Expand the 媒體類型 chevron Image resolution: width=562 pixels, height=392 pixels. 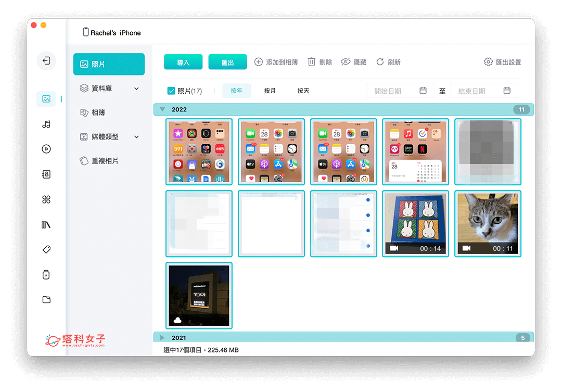(x=136, y=136)
